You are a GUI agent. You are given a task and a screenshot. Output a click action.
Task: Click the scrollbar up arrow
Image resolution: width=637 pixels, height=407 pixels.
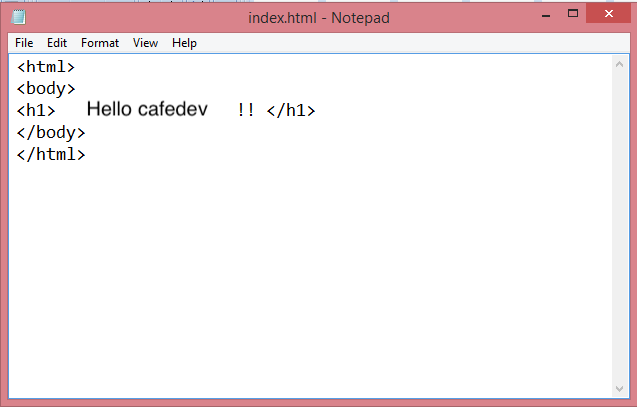click(620, 64)
